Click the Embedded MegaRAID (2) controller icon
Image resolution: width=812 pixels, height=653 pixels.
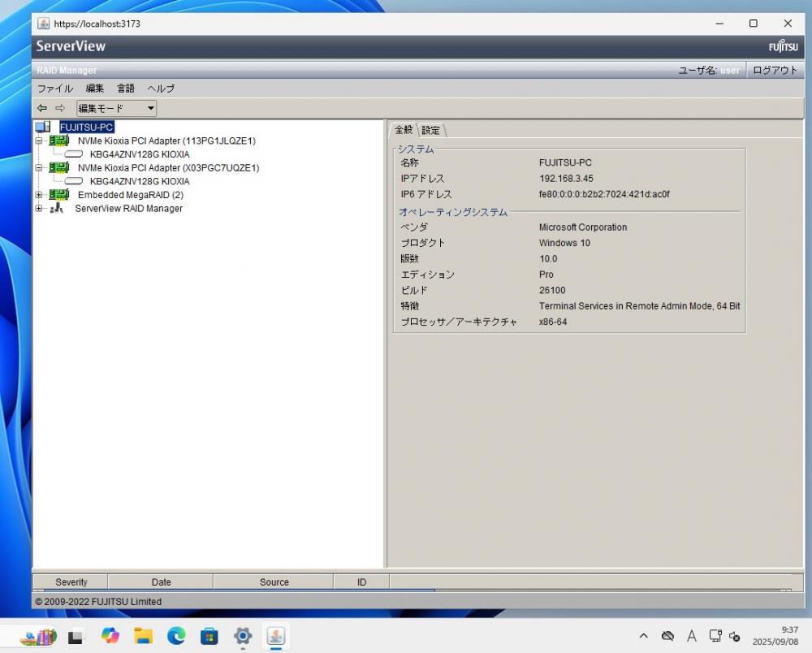point(59,194)
